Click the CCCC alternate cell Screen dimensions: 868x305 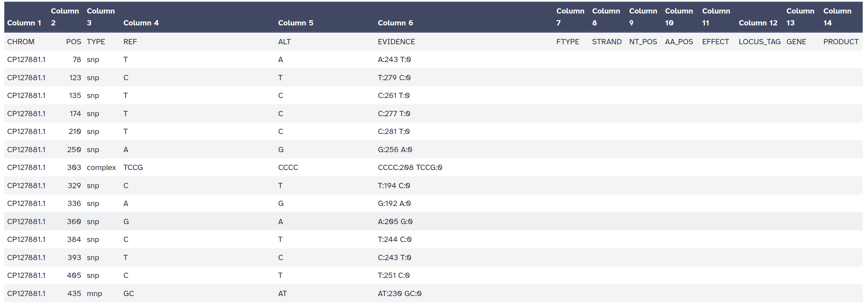point(288,167)
